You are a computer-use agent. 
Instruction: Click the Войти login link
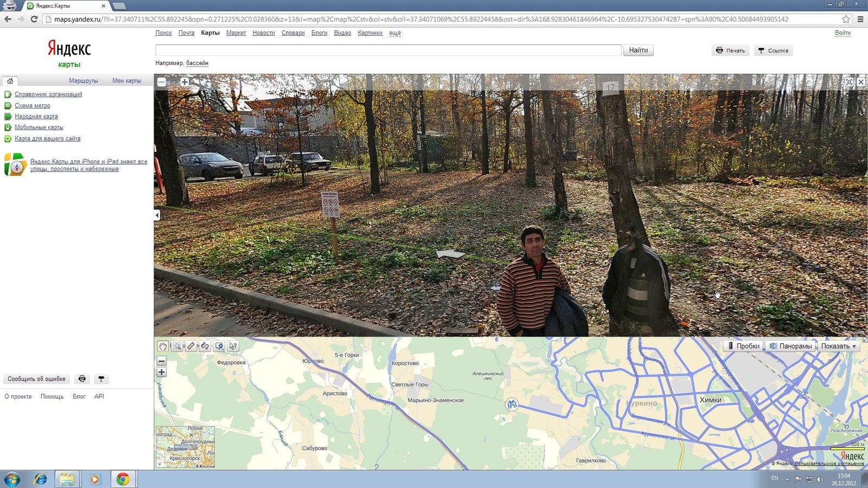point(843,33)
